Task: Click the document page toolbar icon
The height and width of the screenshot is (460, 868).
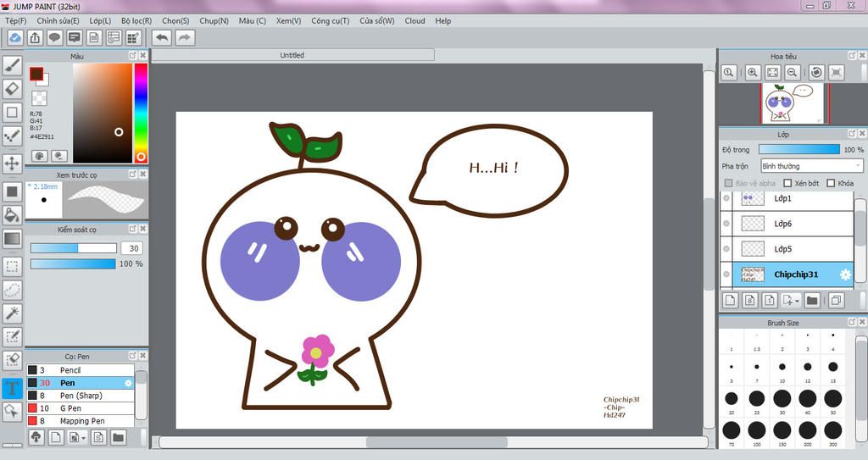Action: coord(94,37)
